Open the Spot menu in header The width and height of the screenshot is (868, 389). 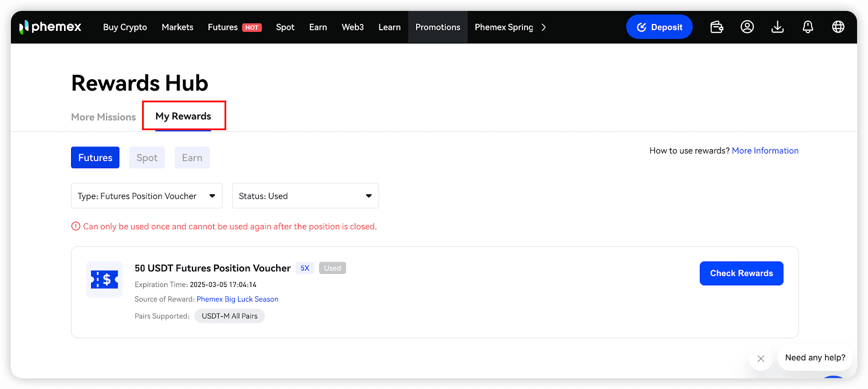click(x=285, y=27)
